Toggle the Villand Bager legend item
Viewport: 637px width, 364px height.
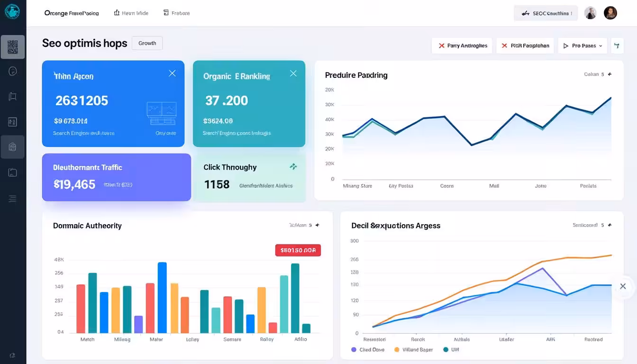coord(414,350)
